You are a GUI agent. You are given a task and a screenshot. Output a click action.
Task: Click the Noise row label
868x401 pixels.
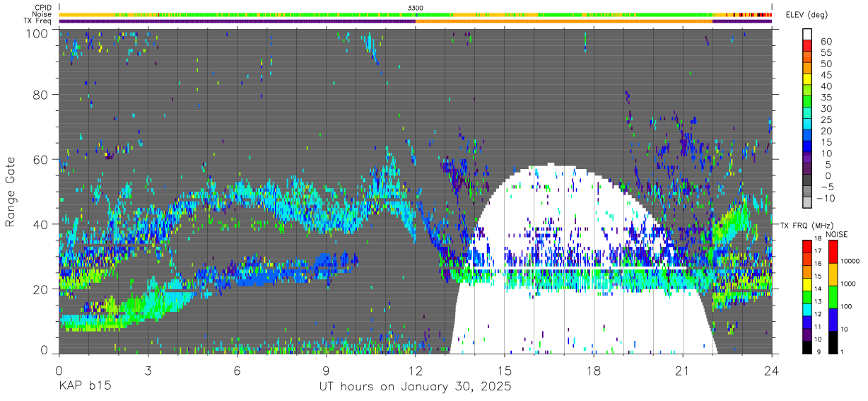coord(42,14)
